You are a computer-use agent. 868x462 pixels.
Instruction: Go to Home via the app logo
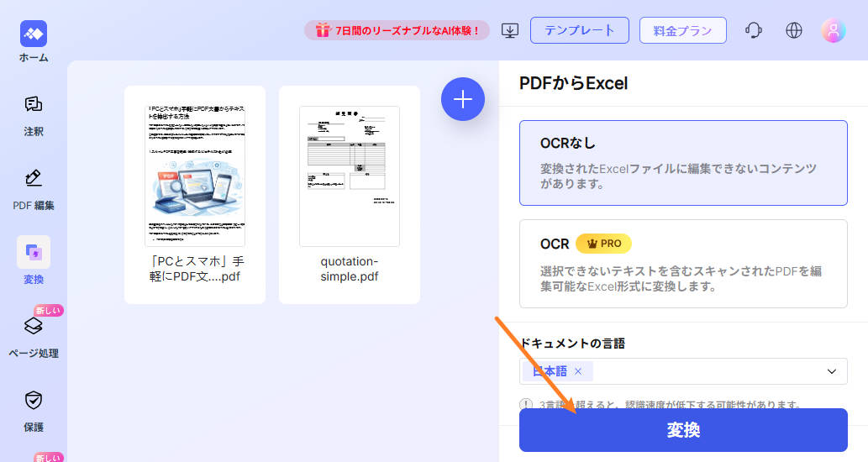34,34
